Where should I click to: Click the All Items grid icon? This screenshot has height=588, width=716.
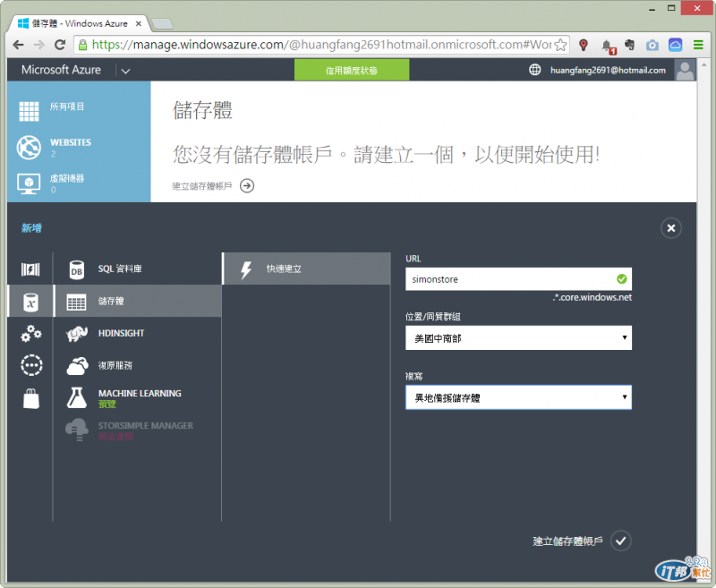[29, 111]
